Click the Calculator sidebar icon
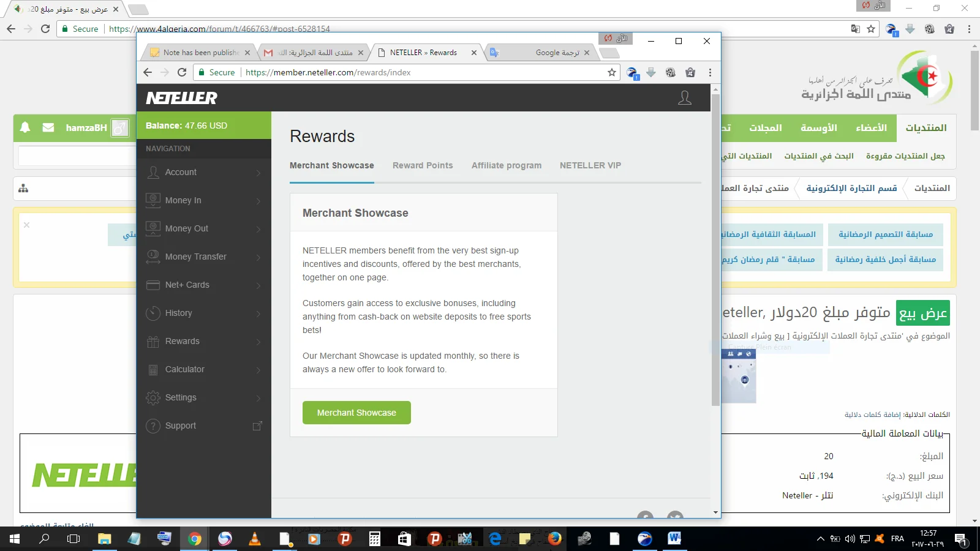The image size is (980, 551). pyautogui.click(x=153, y=370)
